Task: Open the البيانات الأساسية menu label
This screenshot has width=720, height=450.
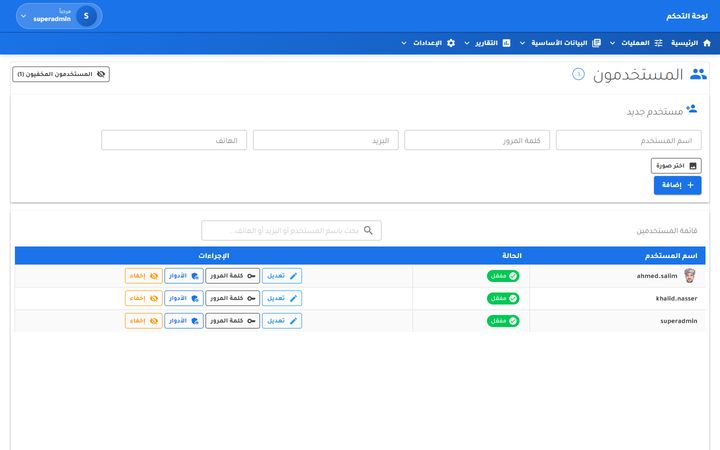Action: (x=559, y=43)
